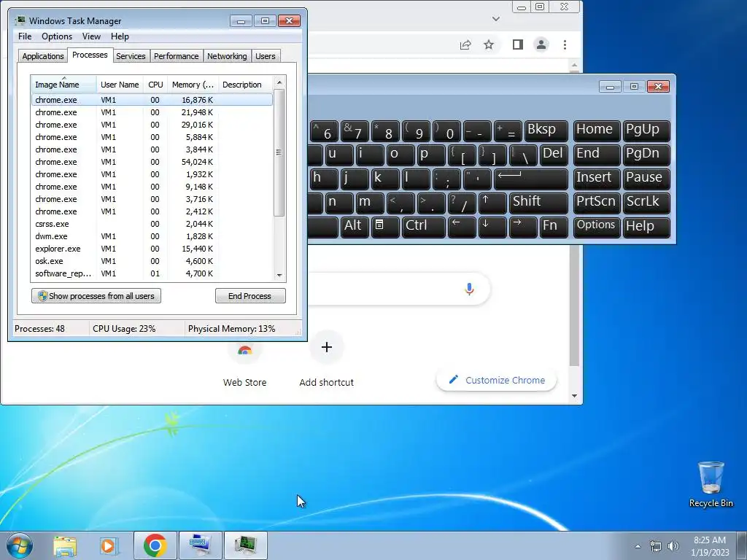This screenshot has height=560, width=747.
Task: Open Chrome's three-dot menu
Action: point(565,44)
